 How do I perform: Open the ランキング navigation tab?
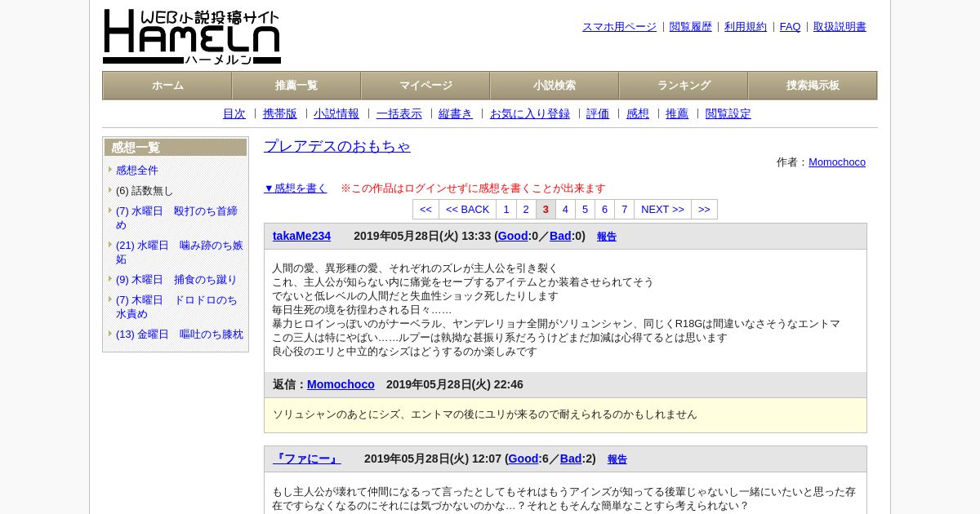[x=684, y=86]
